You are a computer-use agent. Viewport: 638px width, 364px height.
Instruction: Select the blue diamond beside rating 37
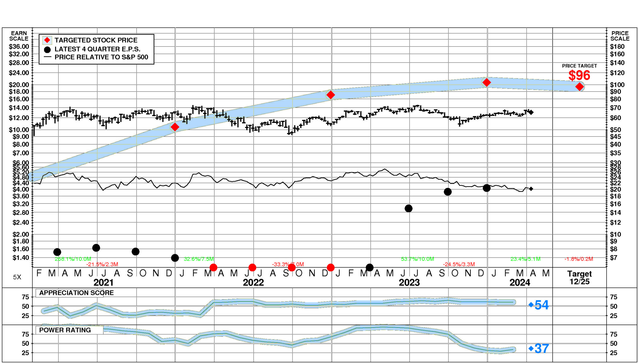pos(531,348)
